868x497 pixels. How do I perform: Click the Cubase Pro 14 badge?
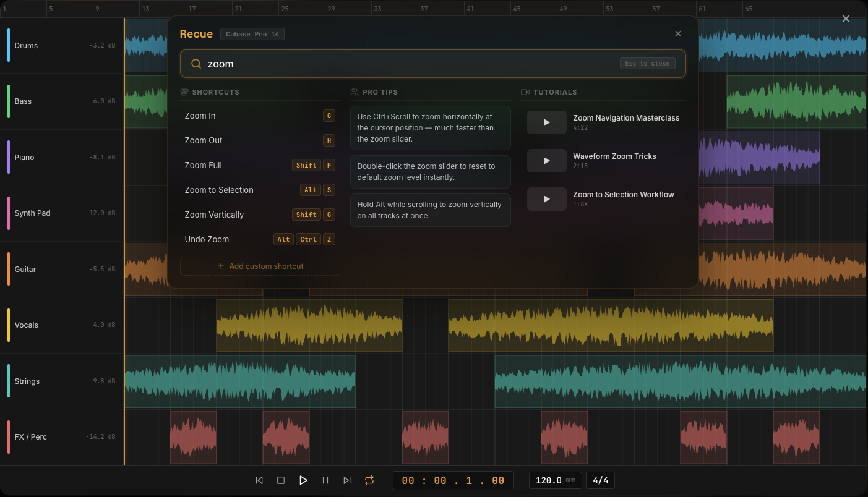[x=252, y=34]
